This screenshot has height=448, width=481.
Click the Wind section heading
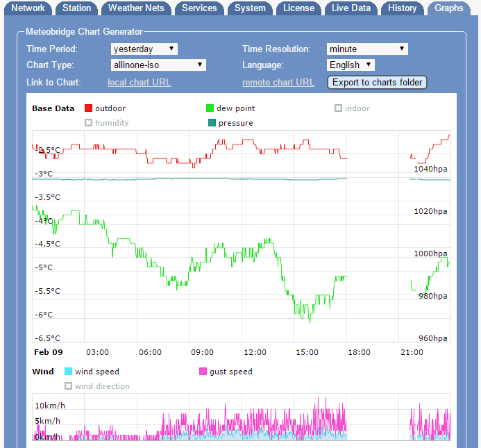click(43, 372)
